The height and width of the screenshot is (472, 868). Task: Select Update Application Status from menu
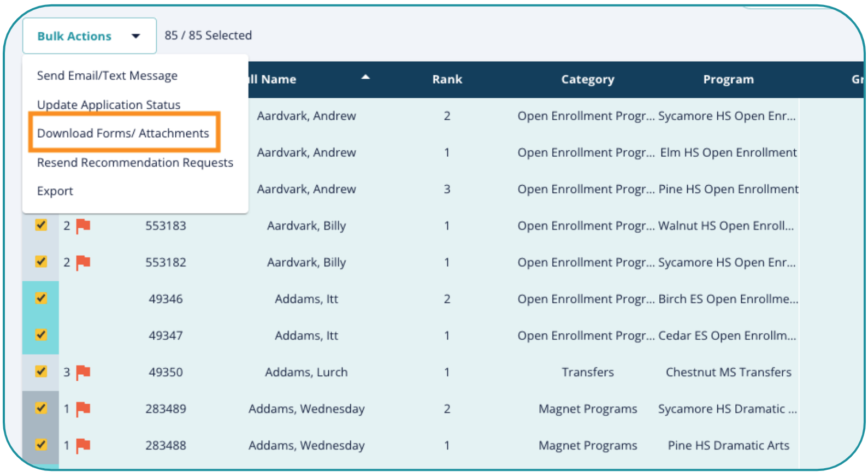coord(109,104)
